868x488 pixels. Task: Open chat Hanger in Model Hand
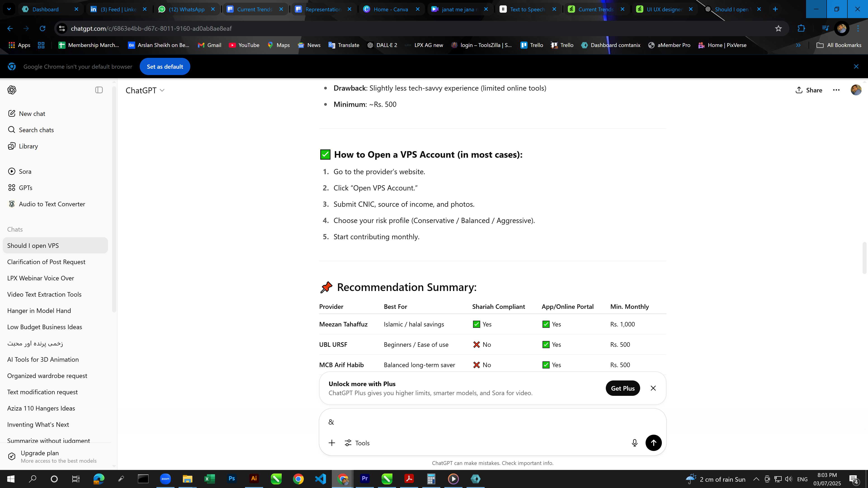tap(55, 311)
